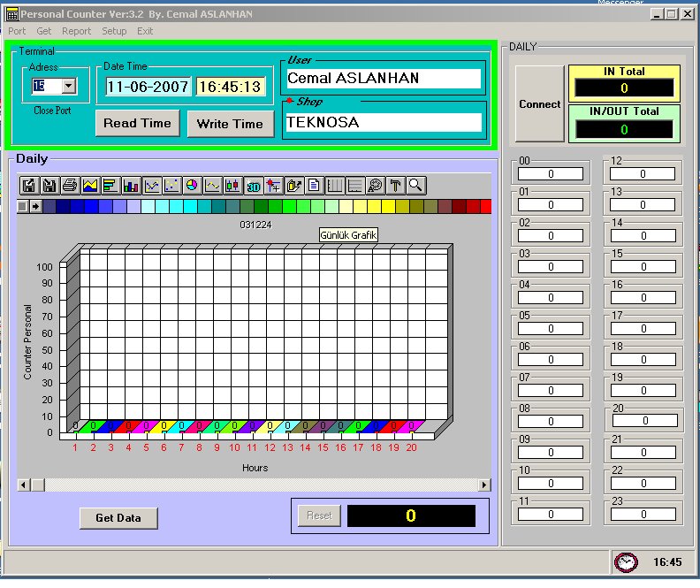Click the Connect button
The width and height of the screenshot is (700, 588).
(540, 104)
